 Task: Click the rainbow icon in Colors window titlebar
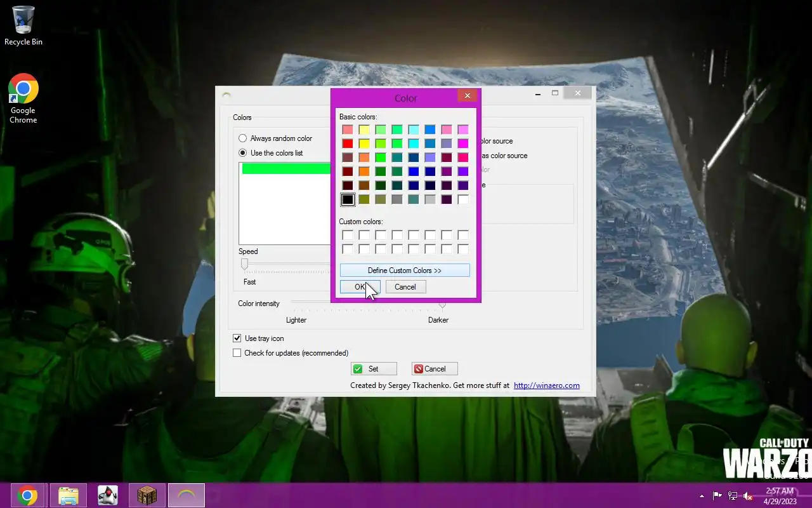pos(226,95)
